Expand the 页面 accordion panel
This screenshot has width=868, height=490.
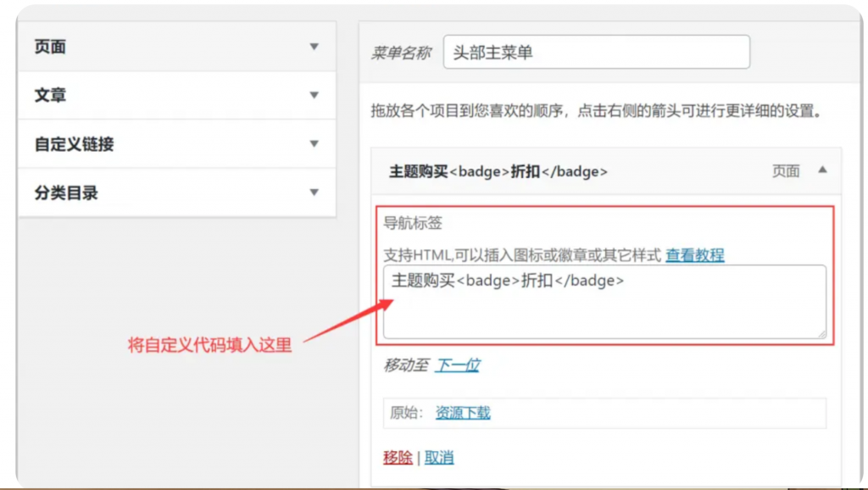point(176,47)
